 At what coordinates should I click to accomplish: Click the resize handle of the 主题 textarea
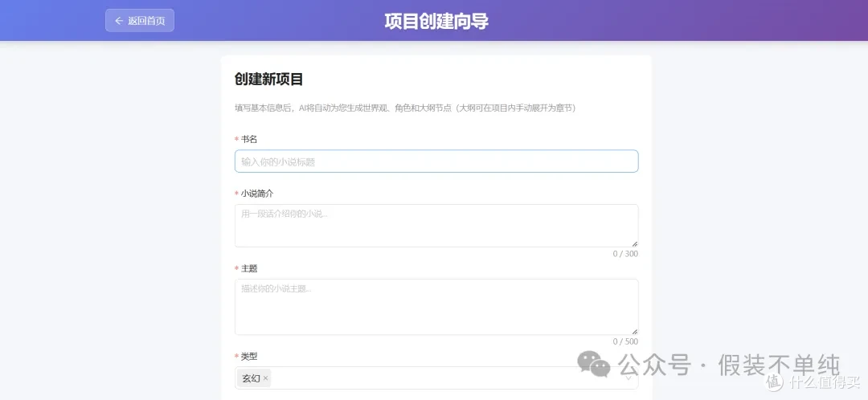point(634,332)
